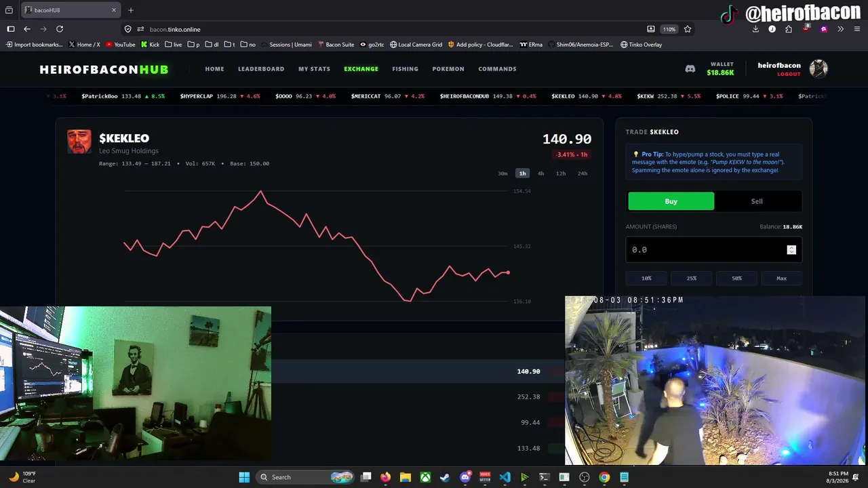Open the Commands nav item
The width and height of the screenshot is (868, 488).
click(497, 69)
